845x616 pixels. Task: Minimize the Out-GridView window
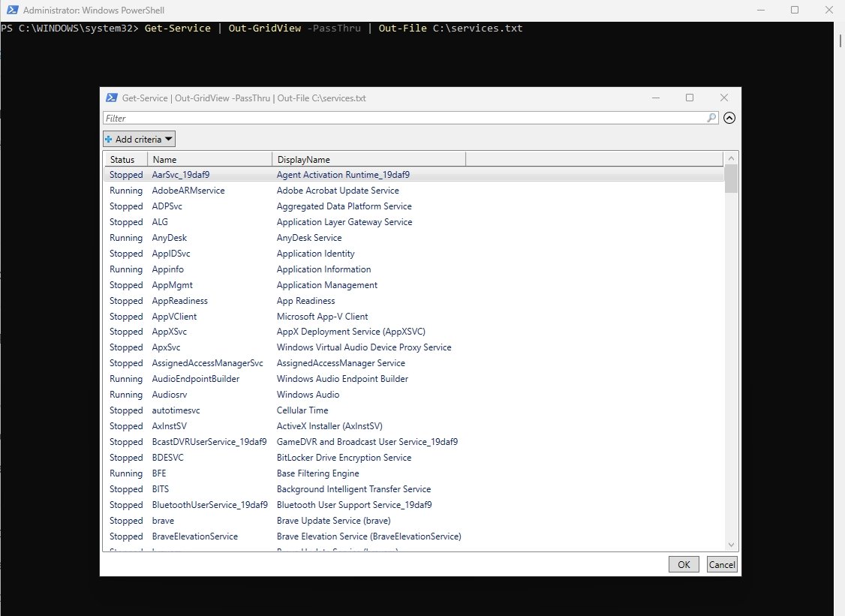pos(656,98)
